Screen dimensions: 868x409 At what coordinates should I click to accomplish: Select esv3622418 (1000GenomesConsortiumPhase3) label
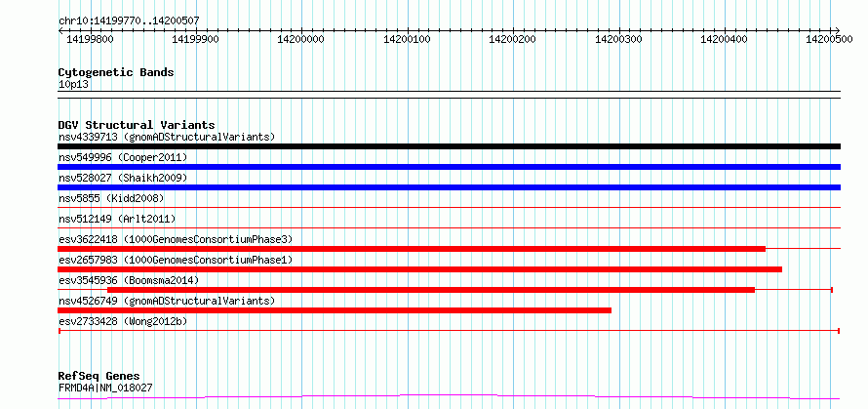(176, 239)
